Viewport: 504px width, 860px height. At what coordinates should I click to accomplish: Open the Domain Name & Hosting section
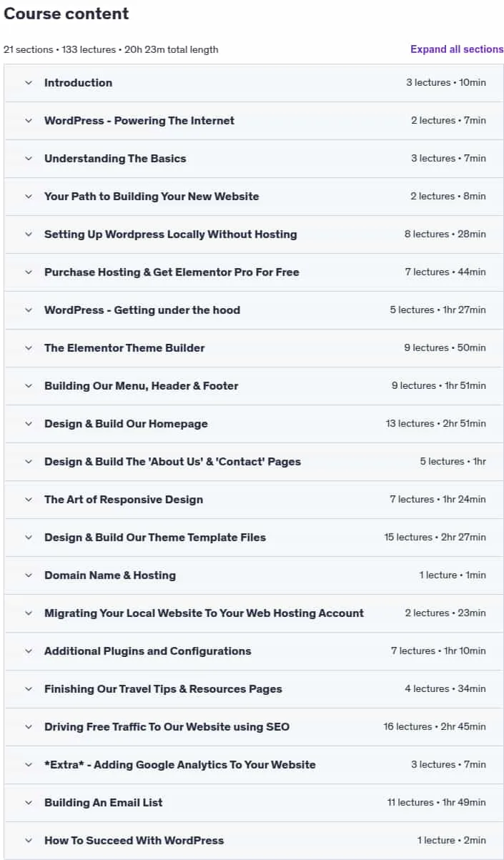[x=254, y=575]
